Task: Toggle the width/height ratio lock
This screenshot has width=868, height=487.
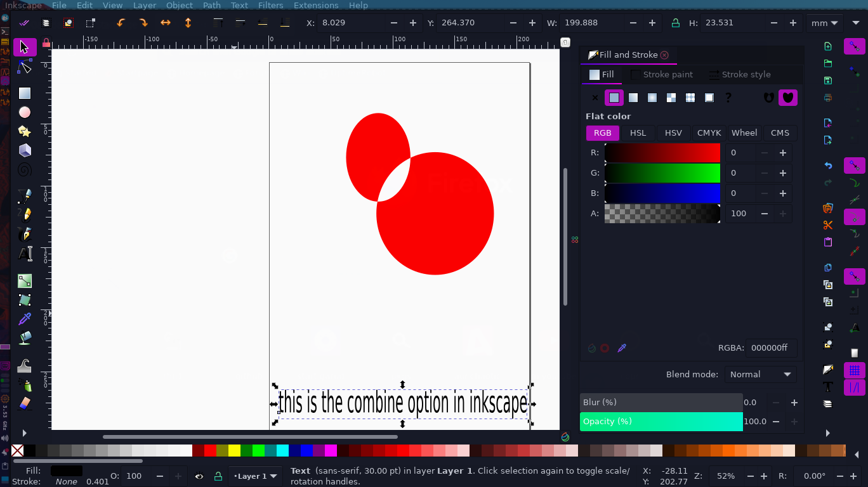Action: pyautogui.click(x=676, y=23)
